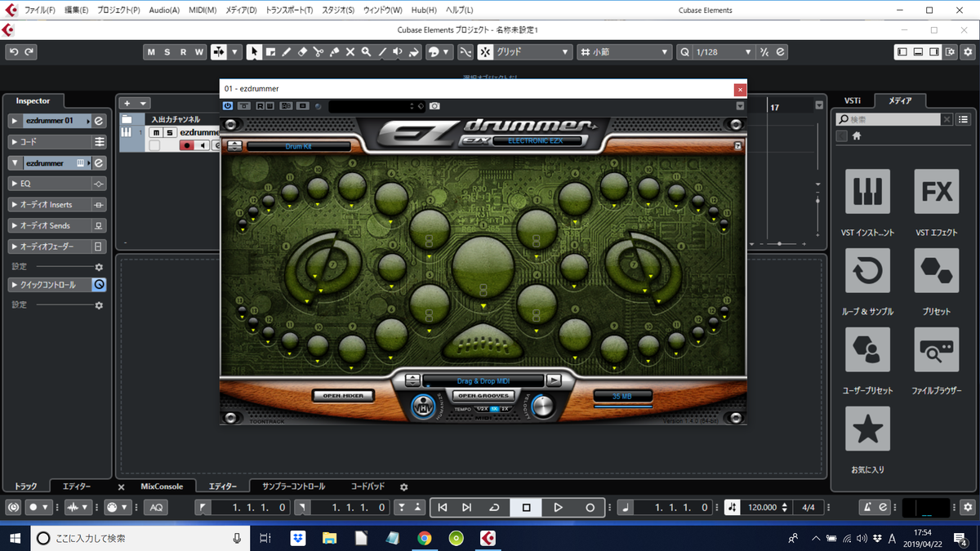Enable record on ezdrummer track
This screenshot has width=980, height=551.
[x=188, y=145]
